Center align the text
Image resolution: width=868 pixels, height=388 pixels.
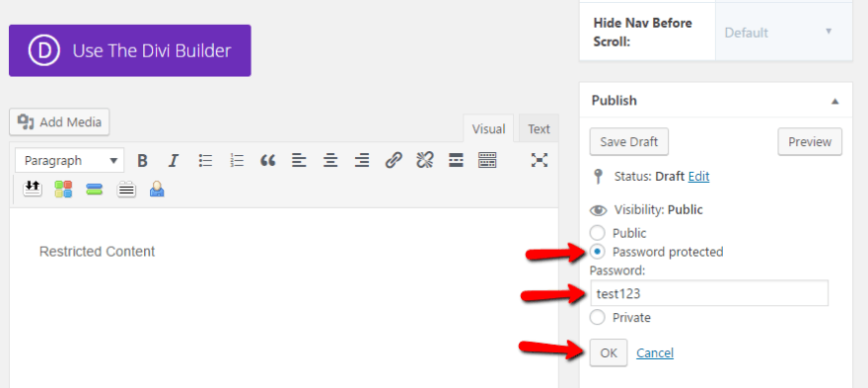tap(330, 161)
